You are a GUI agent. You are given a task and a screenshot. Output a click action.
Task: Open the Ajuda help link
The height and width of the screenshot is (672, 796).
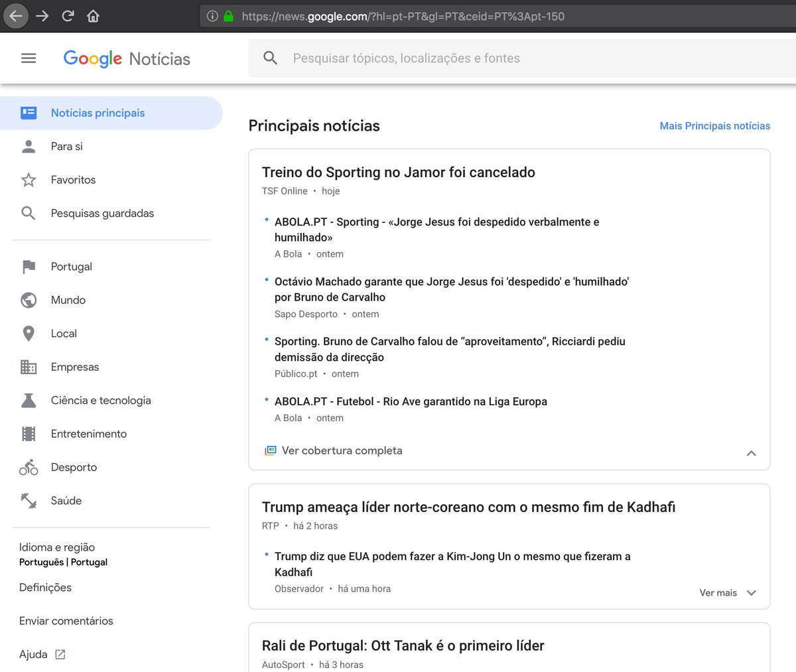(x=33, y=655)
